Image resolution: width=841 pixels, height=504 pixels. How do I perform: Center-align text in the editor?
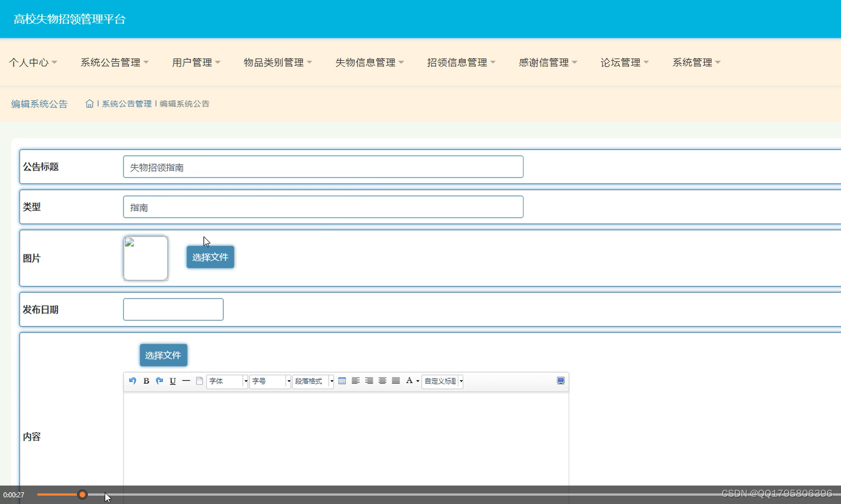pos(382,381)
